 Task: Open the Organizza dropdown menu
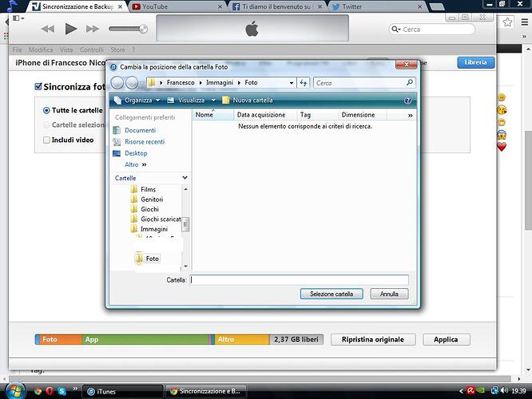click(137, 101)
